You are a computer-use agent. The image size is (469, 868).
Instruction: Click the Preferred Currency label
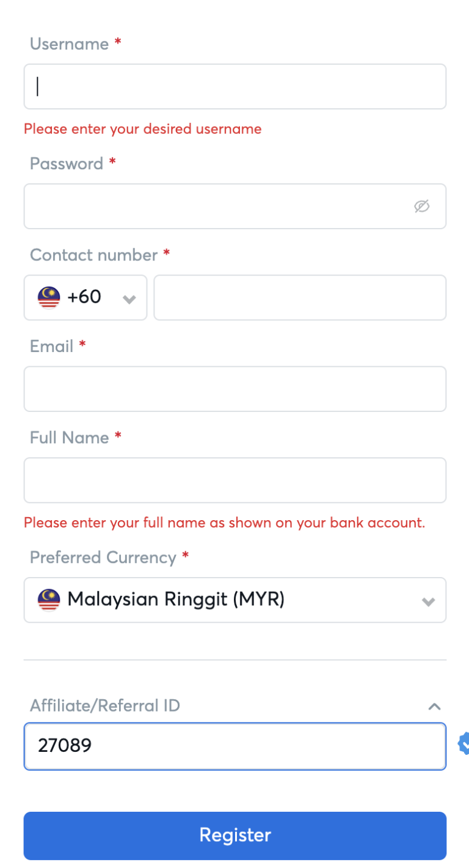click(x=103, y=557)
